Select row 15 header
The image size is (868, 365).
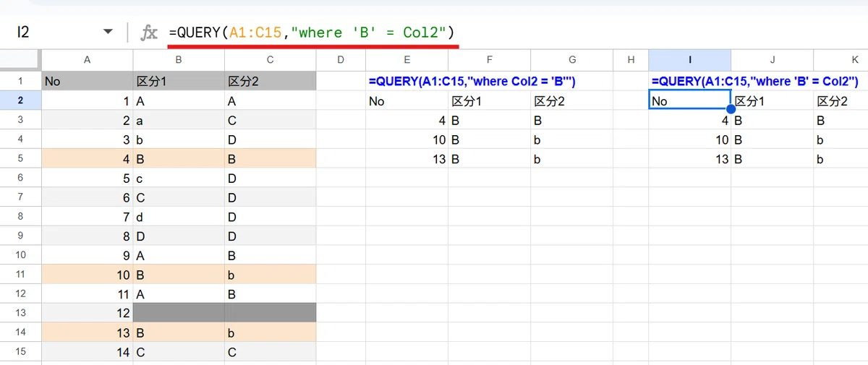pyautogui.click(x=20, y=352)
